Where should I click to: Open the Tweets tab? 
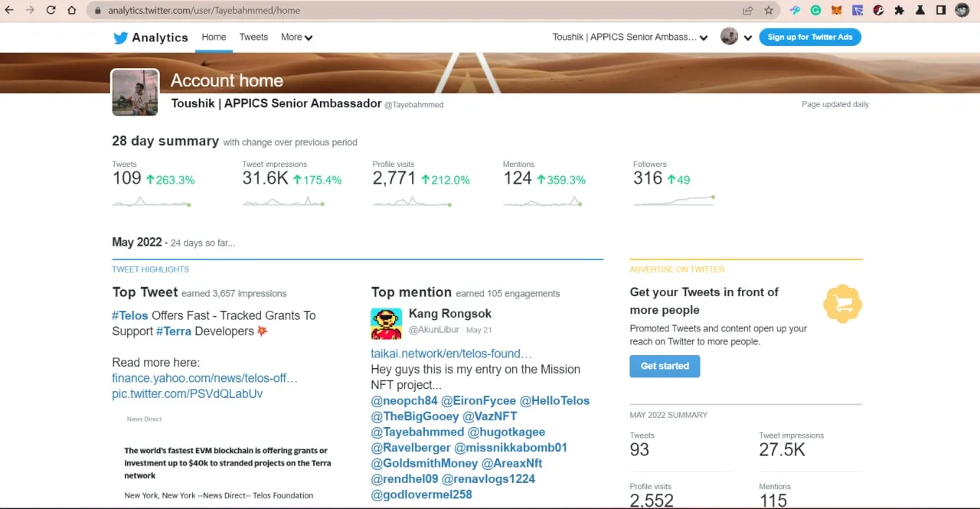click(x=253, y=37)
